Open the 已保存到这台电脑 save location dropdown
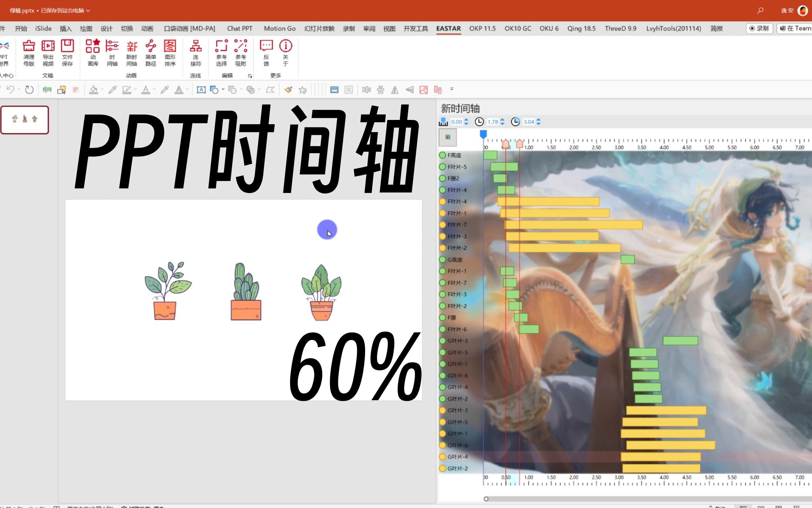This screenshot has height=508, width=812. pos(65,10)
